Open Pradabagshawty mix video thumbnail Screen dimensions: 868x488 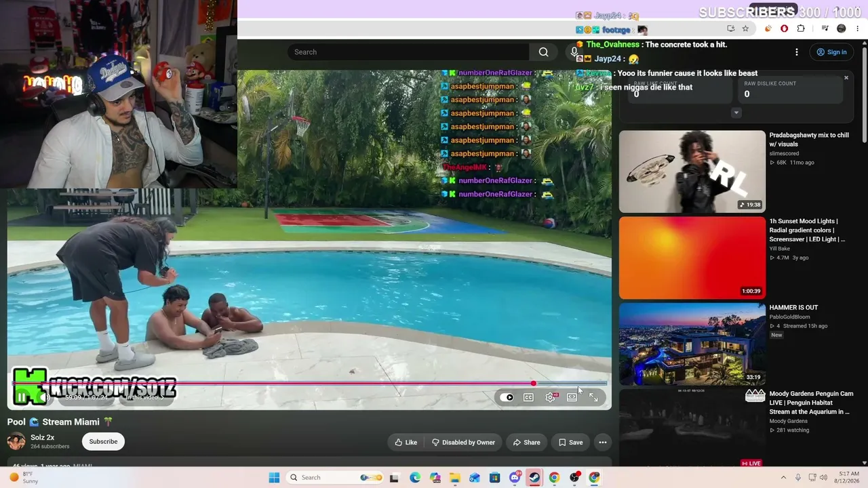click(x=692, y=171)
